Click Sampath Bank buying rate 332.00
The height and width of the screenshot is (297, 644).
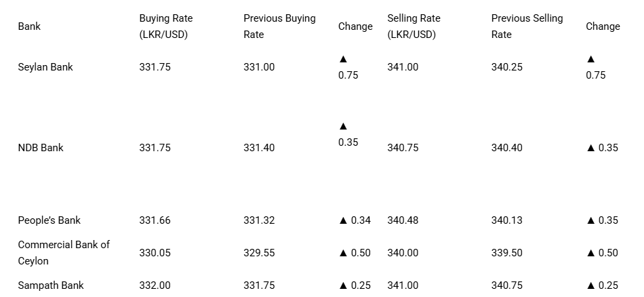(155, 285)
